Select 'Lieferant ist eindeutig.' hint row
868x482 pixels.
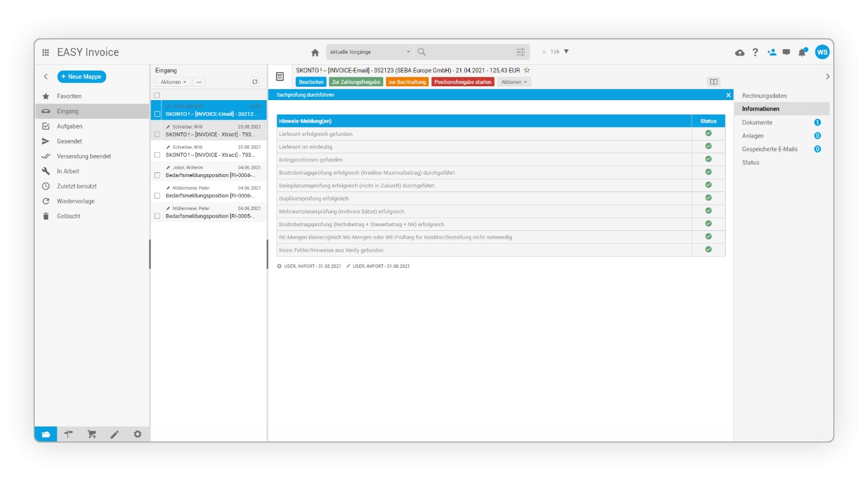pyautogui.click(x=501, y=147)
